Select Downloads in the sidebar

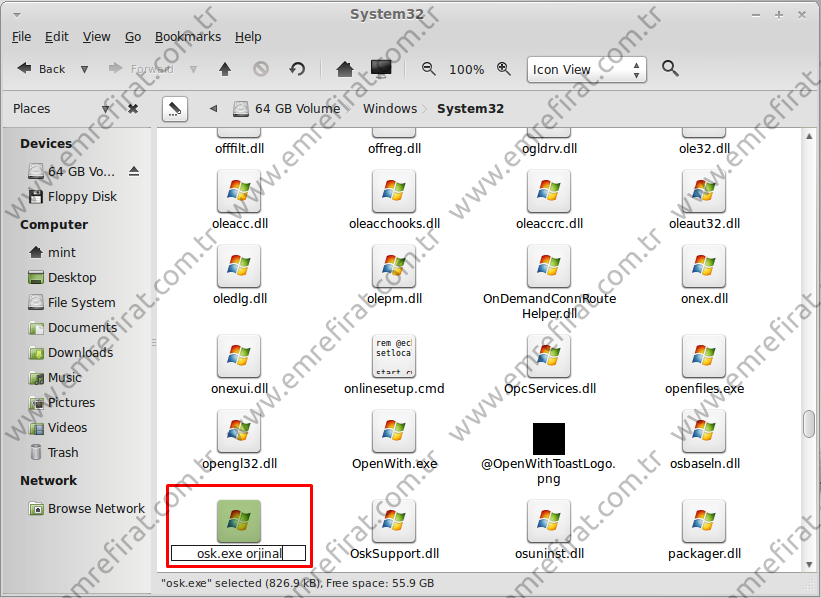tap(80, 352)
